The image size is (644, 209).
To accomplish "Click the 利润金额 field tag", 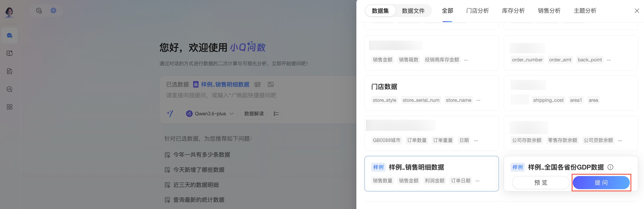I will click(435, 181).
